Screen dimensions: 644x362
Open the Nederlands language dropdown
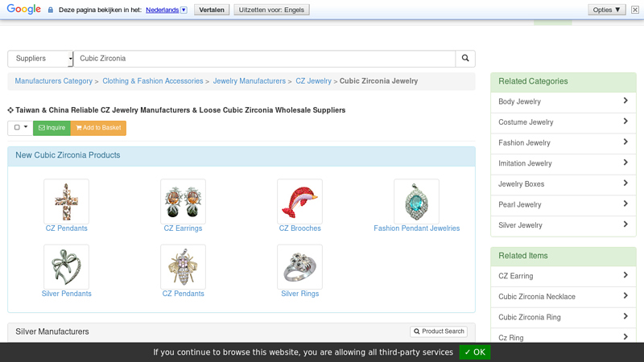[167, 10]
